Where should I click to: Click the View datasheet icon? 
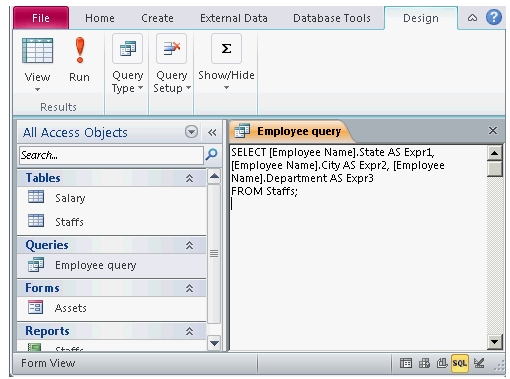point(37,51)
